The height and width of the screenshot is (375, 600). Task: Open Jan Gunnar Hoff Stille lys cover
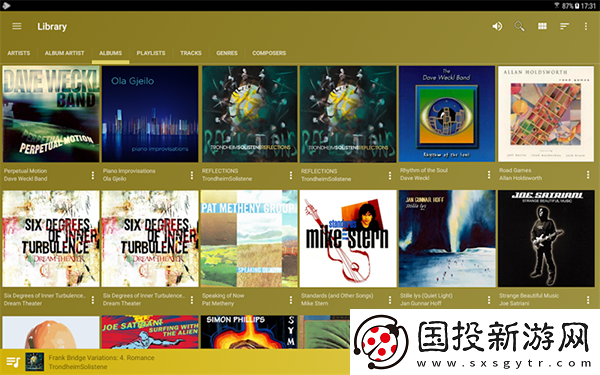447,239
